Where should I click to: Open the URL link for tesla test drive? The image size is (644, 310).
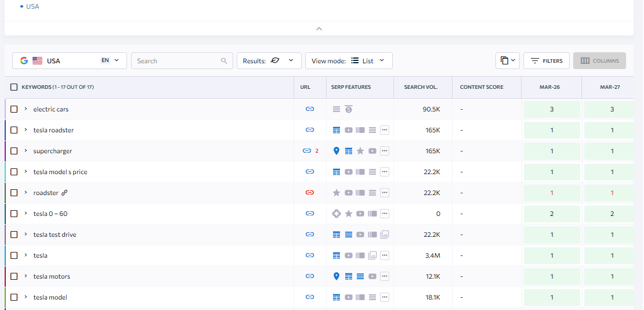[310, 235]
